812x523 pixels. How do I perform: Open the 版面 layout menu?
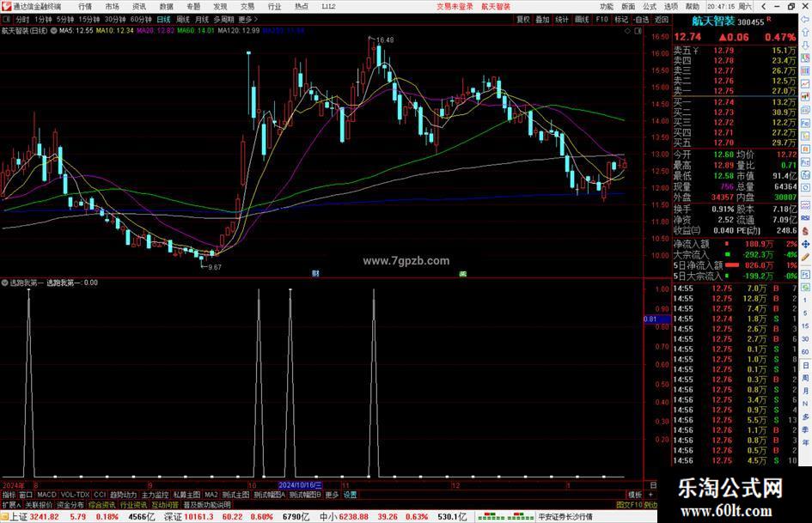click(628, 6)
